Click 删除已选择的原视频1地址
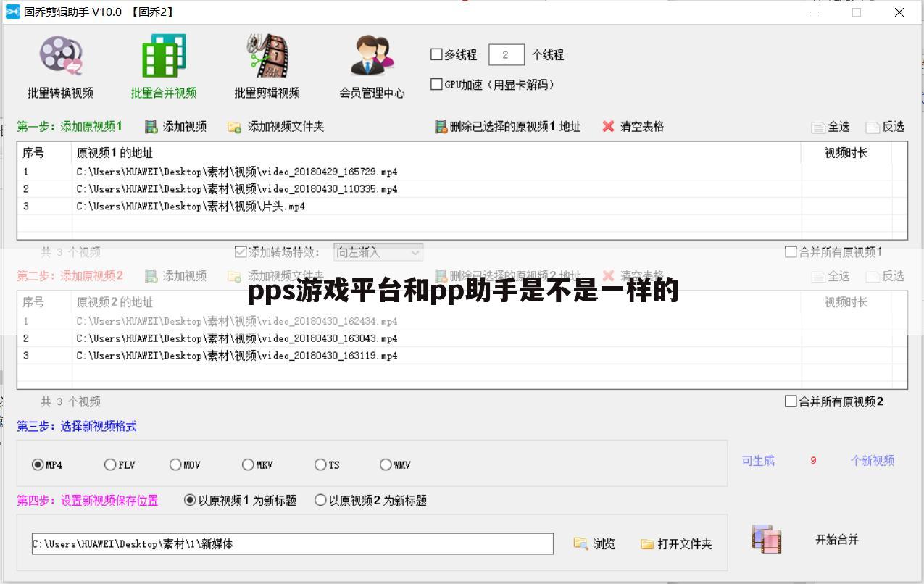This screenshot has width=924, height=584. 507,127
